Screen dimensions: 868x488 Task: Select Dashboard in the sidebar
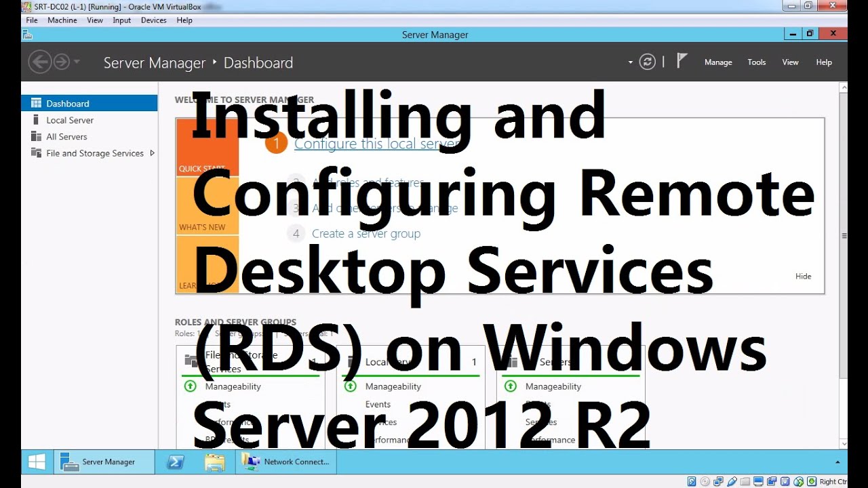90,104
